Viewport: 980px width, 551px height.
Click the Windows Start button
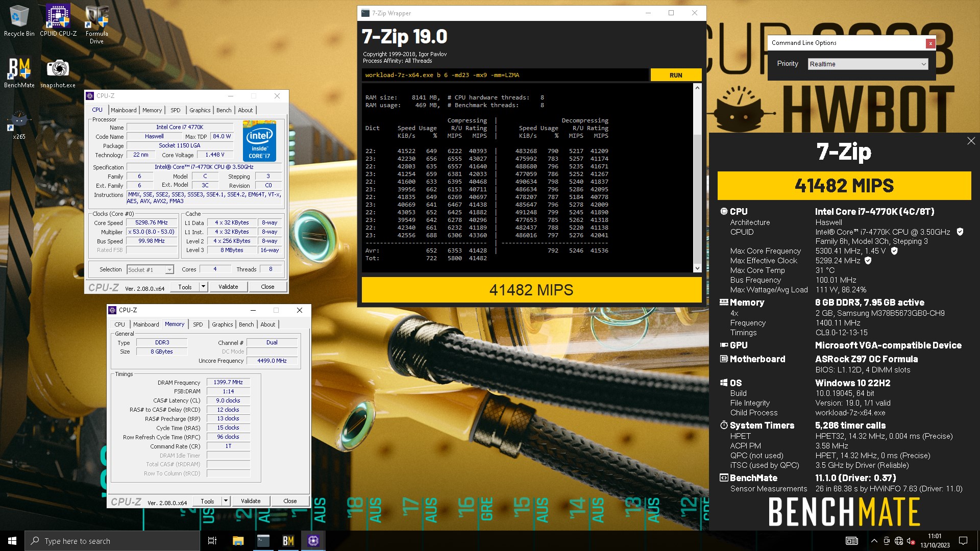click(12, 541)
